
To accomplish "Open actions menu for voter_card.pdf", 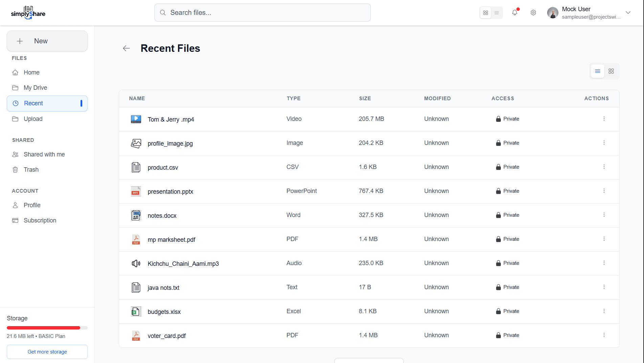I will coord(604,335).
